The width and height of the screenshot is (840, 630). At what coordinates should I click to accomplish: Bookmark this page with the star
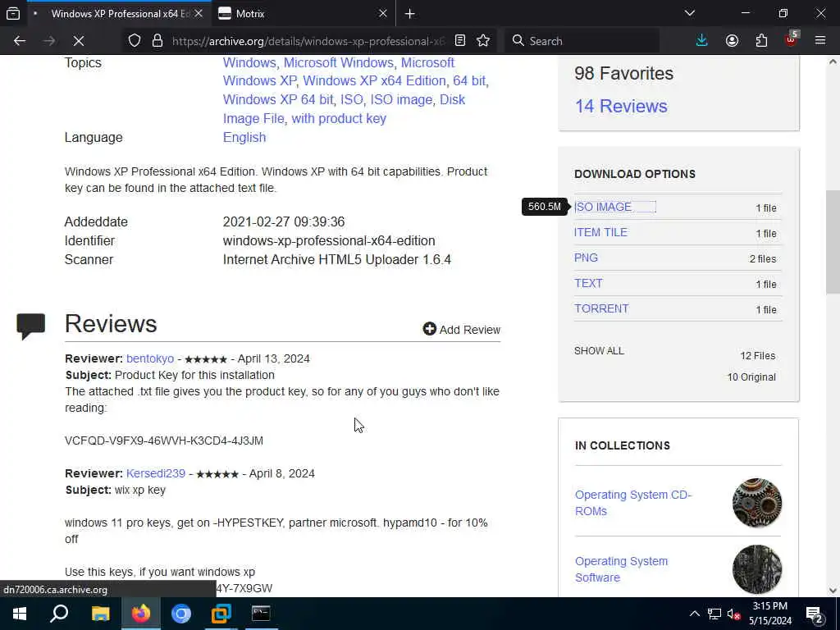click(x=483, y=41)
